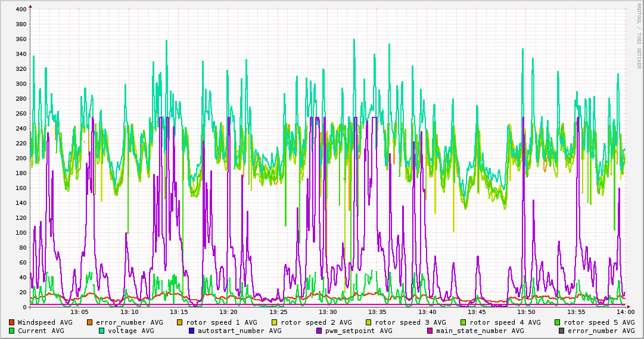Click the dark gray error_number AVG swatch
The width and height of the screenshot is (644, 339).
click(x=561, y=331)
